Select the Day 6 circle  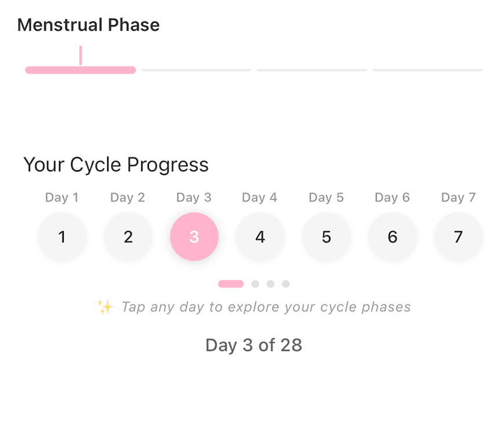click(x=392, y=236)
